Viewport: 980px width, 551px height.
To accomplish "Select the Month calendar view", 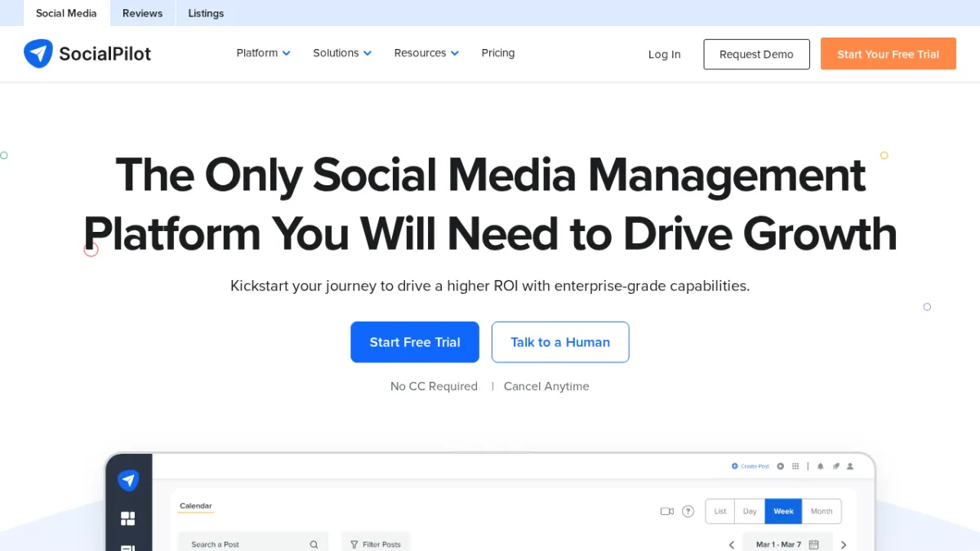I will pyautogui.click(x=822, y=511).
